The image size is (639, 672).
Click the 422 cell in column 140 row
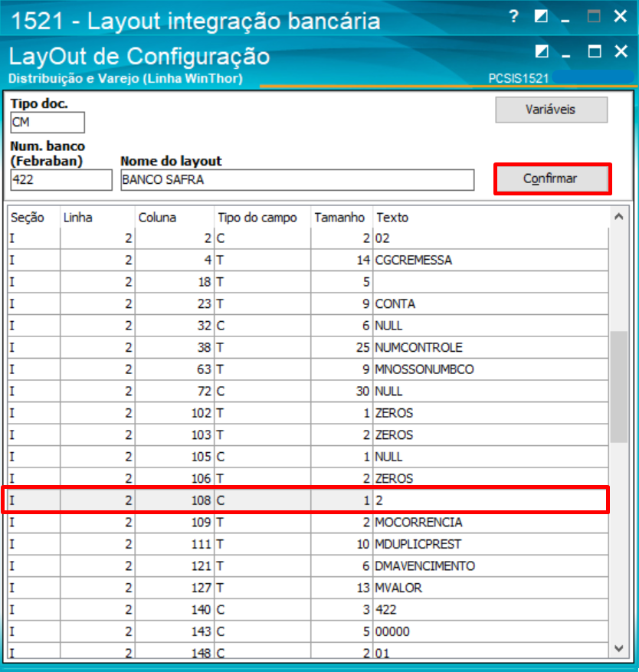[x=490, y=610]
